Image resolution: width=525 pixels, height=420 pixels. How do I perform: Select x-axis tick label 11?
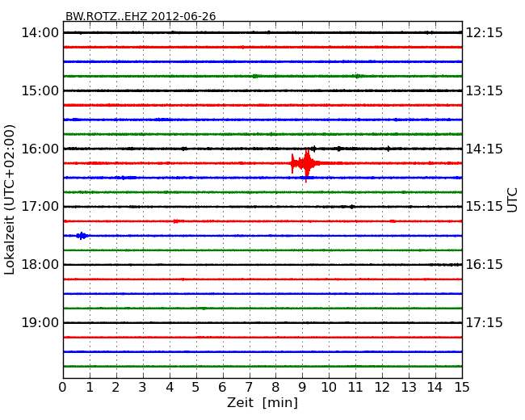[x=355, y=388]
